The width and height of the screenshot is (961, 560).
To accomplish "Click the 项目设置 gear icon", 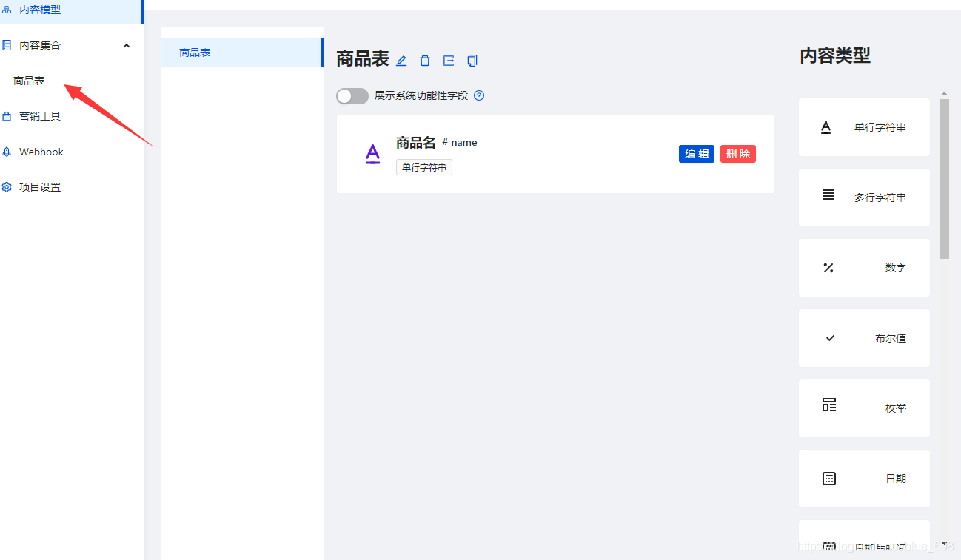I will coord(7,187).
